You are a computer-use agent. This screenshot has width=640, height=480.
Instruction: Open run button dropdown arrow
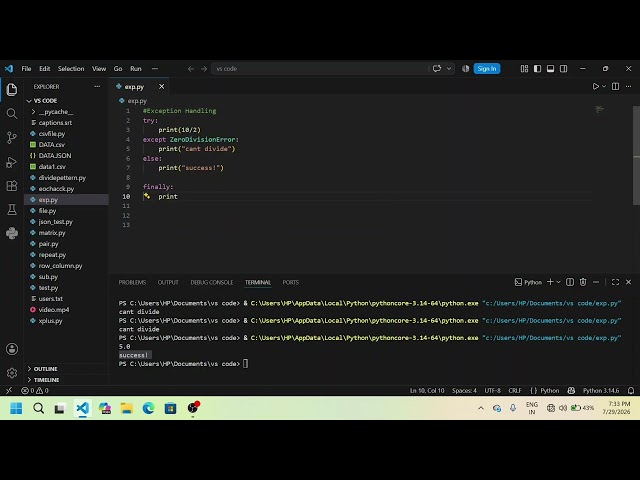pos(604,87)
